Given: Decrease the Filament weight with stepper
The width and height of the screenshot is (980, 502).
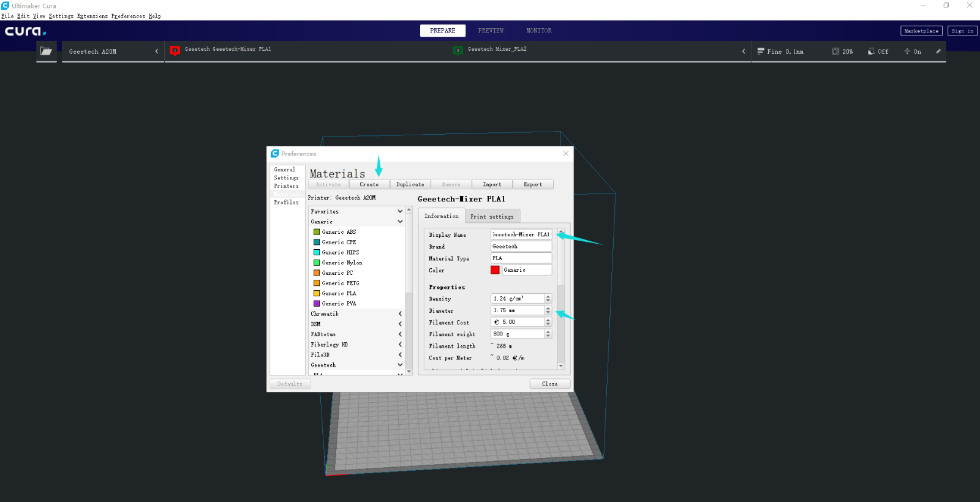Looking at the screenshot, I should pyautogui.click(x=548, y=336).
